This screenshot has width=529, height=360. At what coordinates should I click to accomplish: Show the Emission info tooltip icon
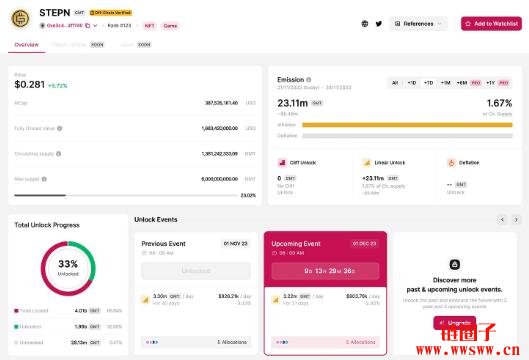[308, 80]
